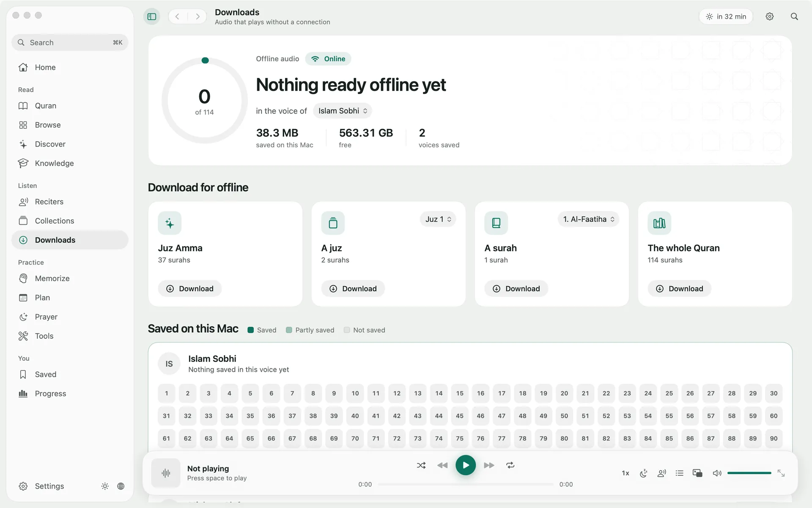Change playback speed 1x

[x=625, y=473]
